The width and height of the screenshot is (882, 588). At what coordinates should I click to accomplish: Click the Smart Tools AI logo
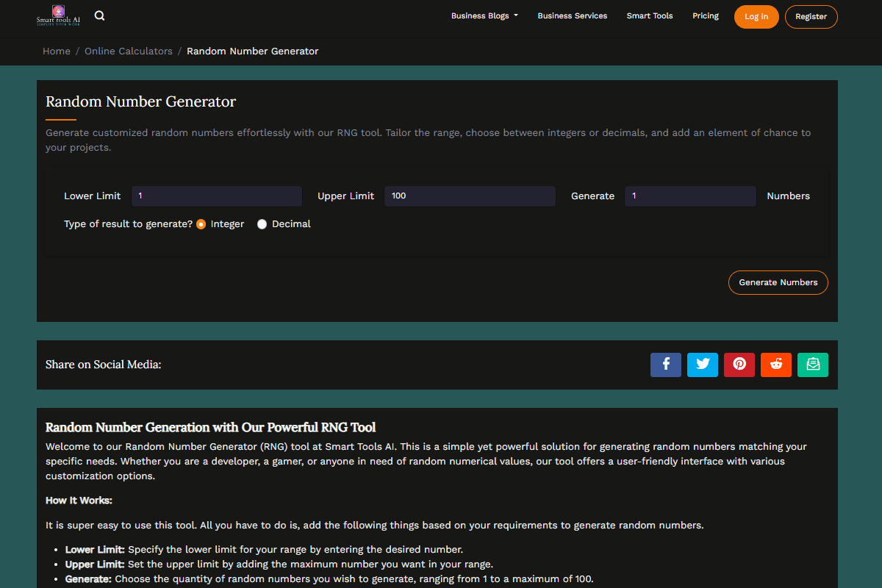pos(59,15)
